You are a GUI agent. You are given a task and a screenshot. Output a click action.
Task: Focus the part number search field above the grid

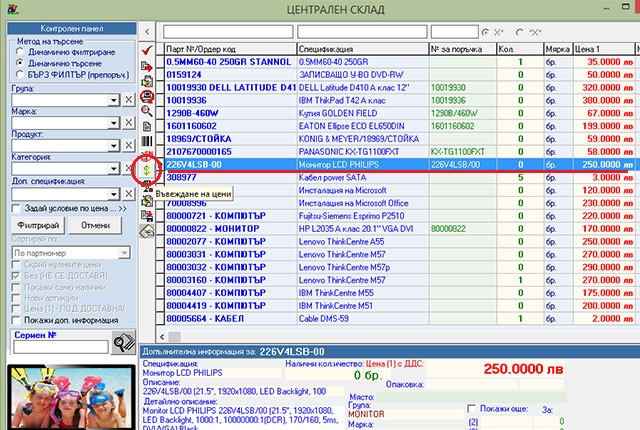pos(228,32)
